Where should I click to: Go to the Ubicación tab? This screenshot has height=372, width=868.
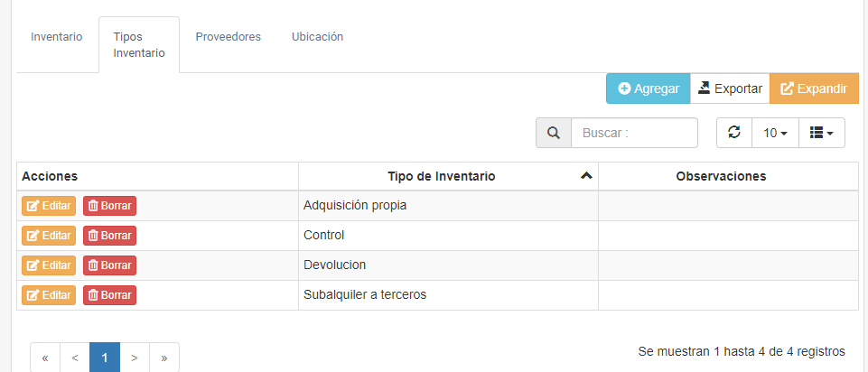317,37
